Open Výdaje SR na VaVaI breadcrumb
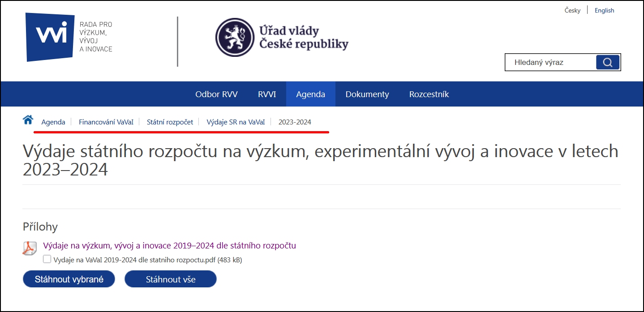This screenshot has width=644, height=312. (x=236, y=122)
